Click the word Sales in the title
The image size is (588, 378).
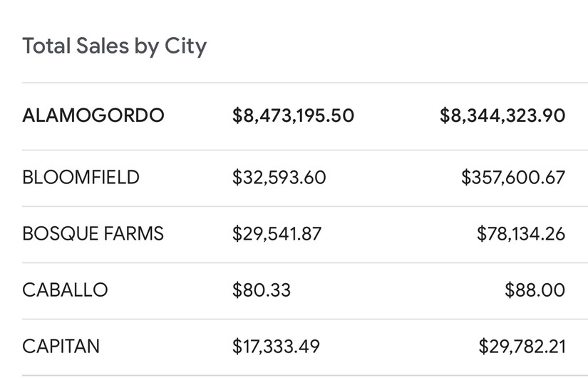(103, 46)
